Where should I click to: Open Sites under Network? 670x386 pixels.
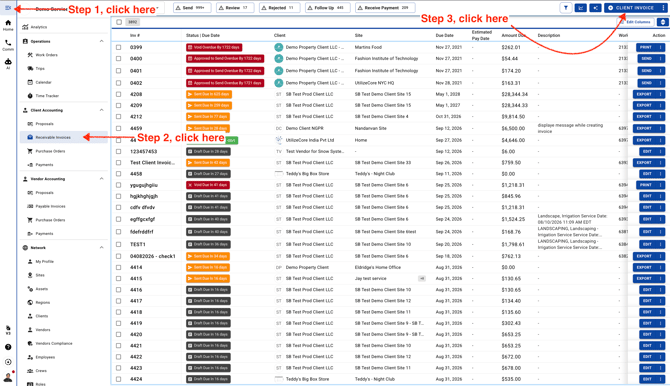(x=40, y=275)
